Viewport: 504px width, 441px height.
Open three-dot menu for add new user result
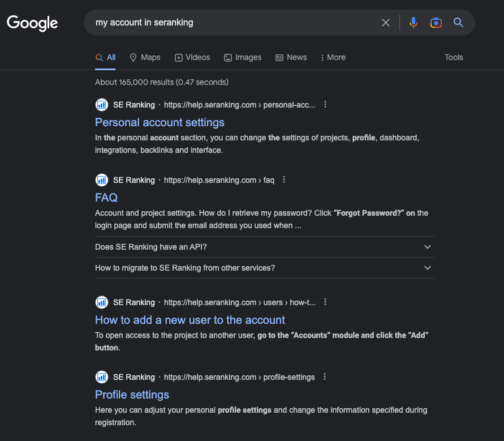(x=325, y=302)
